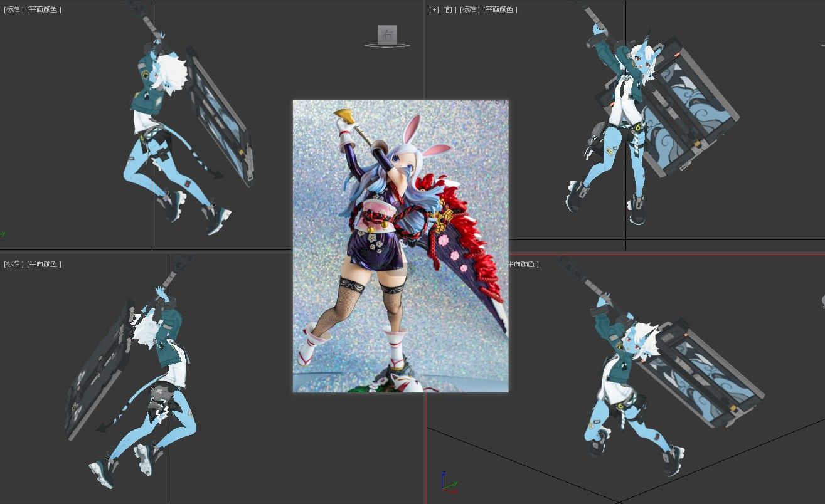Screen dimensions: 825x504
Task: Open the [+] general menu in the 前 viewport
Action: pyautogui.click(x=434, y=9)
